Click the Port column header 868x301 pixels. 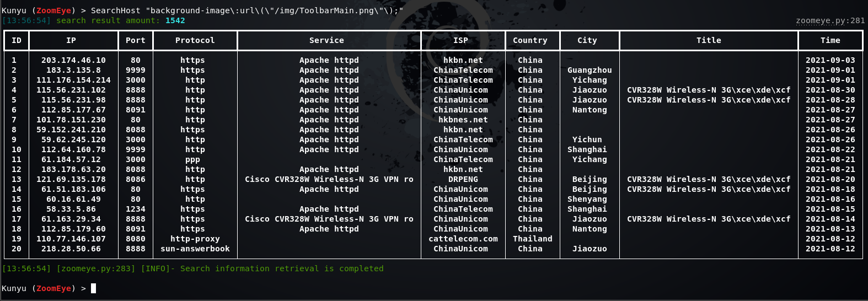136,40
